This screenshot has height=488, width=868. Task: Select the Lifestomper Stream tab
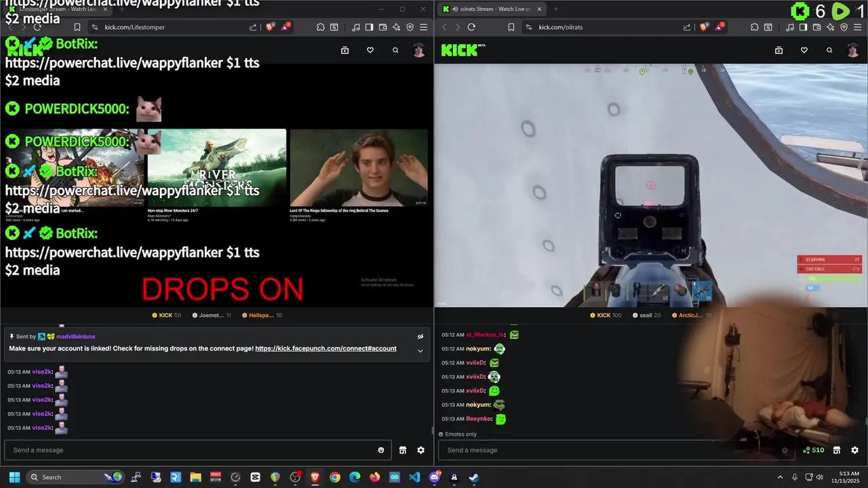pyautogui.click(x=57, y=9)
